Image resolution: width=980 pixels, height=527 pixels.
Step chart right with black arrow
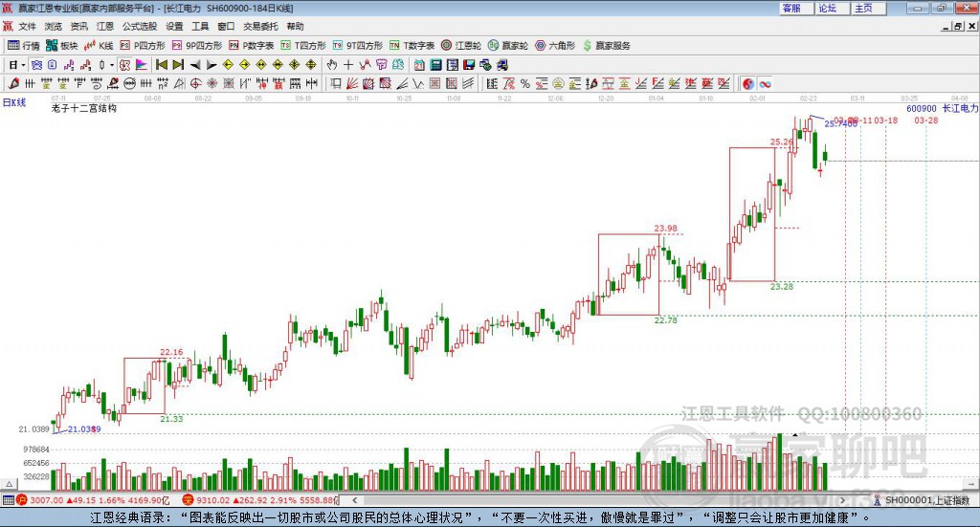pyautogui.click(x=212, y=65)
